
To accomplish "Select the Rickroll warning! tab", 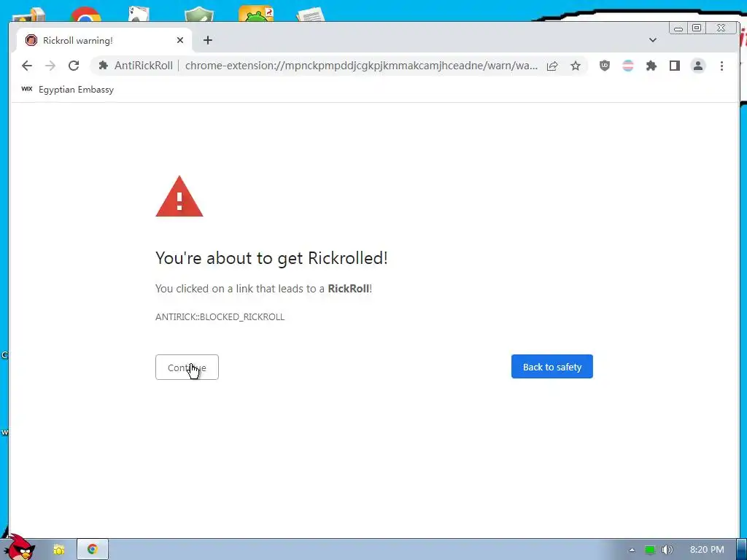I will (x=104, y=41).
